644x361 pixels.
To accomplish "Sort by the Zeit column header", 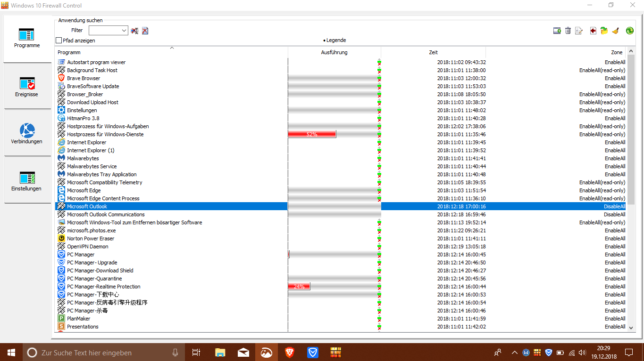I will coord(434,52).
